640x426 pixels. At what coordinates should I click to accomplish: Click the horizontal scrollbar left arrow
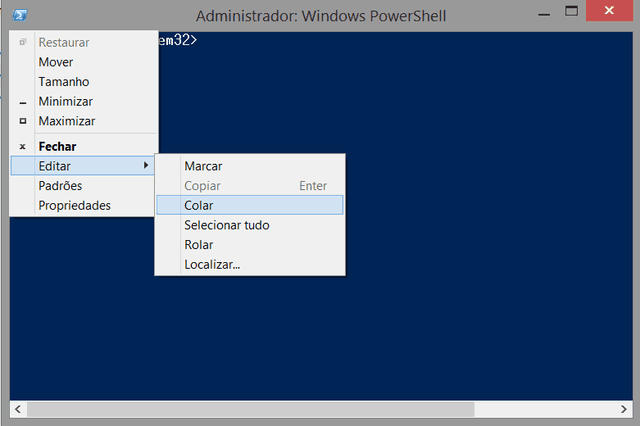[18, 409]
